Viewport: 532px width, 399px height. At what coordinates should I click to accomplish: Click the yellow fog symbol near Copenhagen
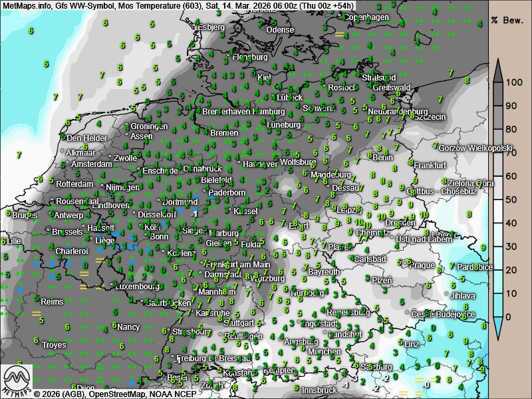340,34
